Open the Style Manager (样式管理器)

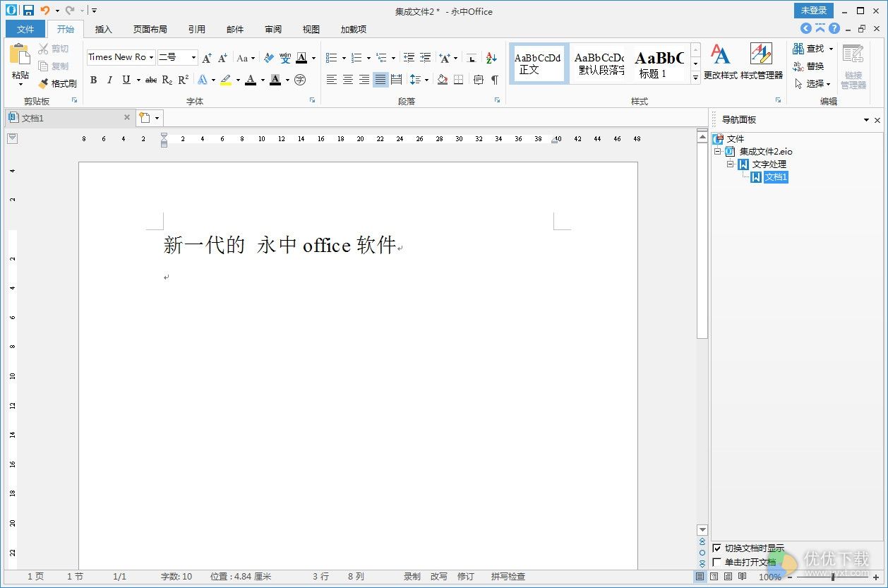point(761,61)
